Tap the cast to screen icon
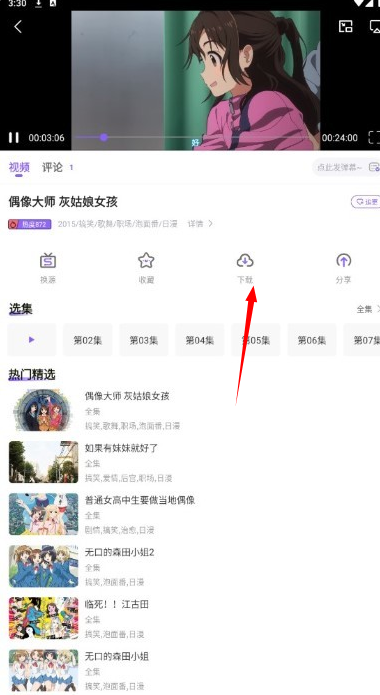This screenshot has height=695, width=380. 375,26
